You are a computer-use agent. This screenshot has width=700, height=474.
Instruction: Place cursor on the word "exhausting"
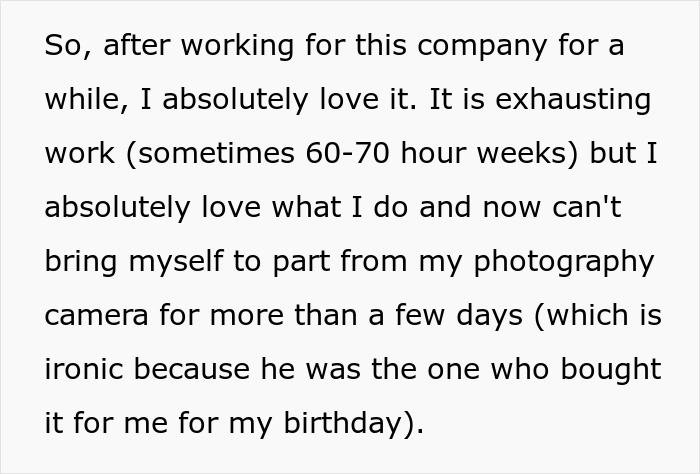pos(573,99)
